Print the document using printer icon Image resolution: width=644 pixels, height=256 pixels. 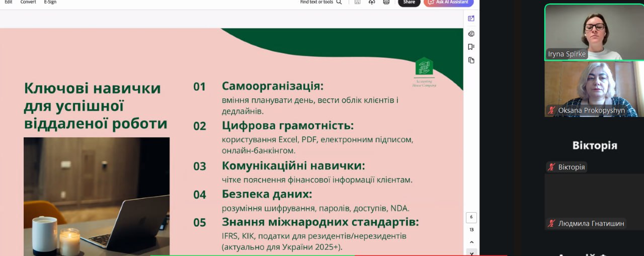[386, 2]
